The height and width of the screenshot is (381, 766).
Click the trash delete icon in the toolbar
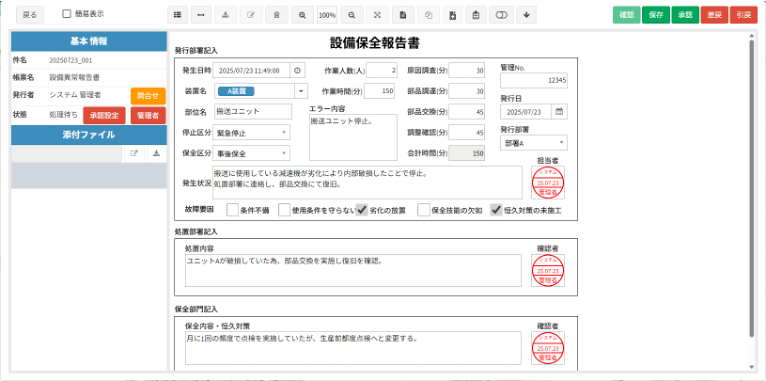pos(277,15)
